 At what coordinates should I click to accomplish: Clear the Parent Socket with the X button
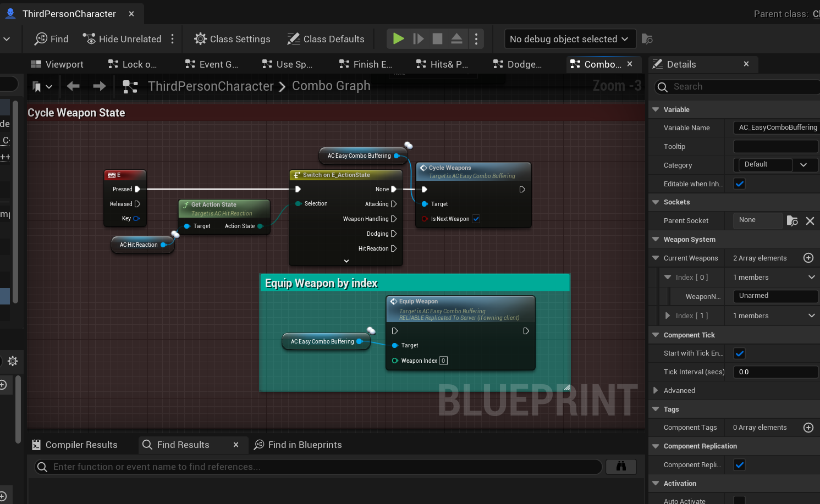810,220
